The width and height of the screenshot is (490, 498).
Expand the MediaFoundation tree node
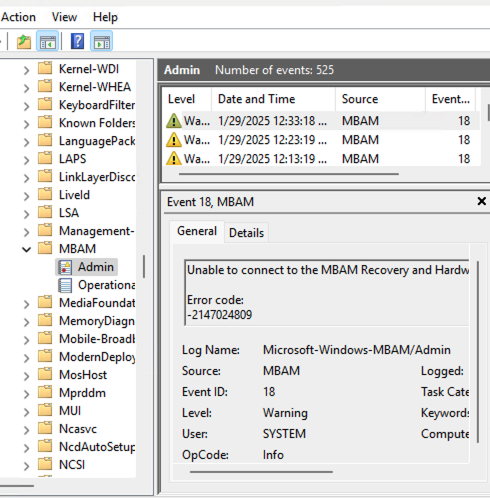pos(26,304)
